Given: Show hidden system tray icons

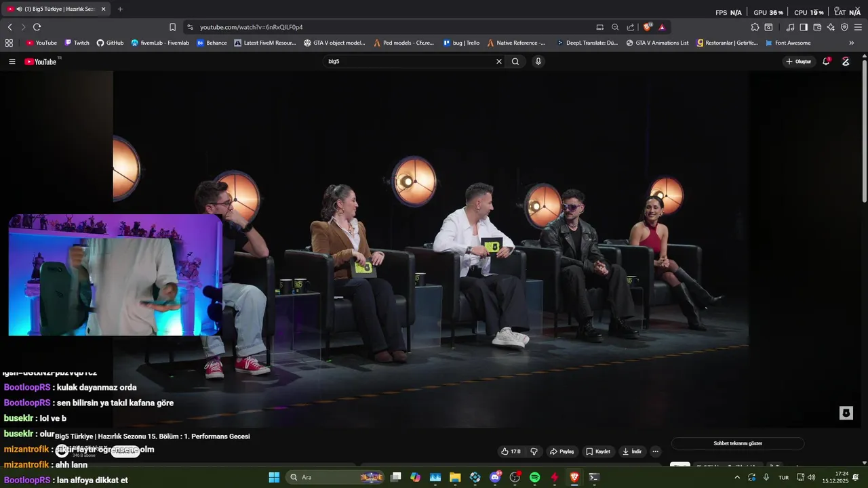Looking at the screenshot, I should (x=737, y=477).
